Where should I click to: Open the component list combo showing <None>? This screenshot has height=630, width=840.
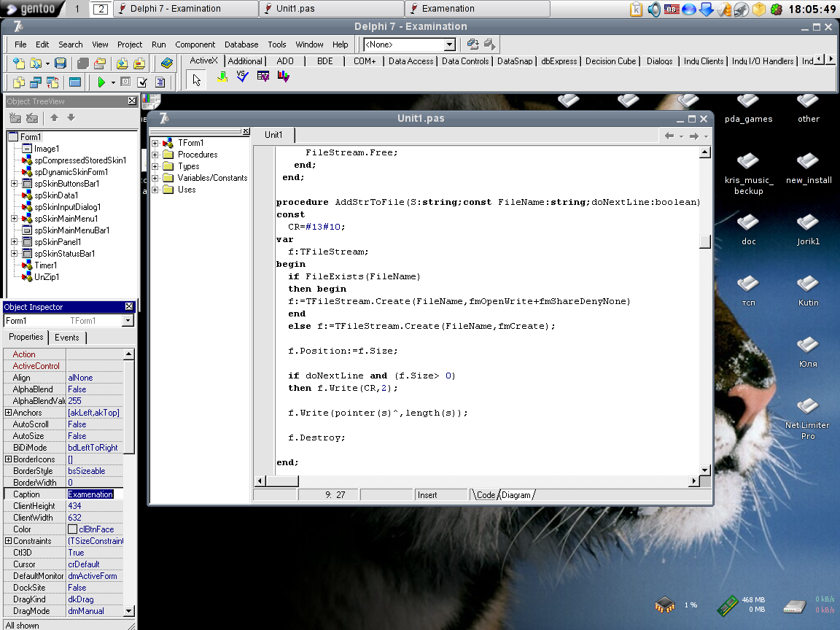pos(409,44)
